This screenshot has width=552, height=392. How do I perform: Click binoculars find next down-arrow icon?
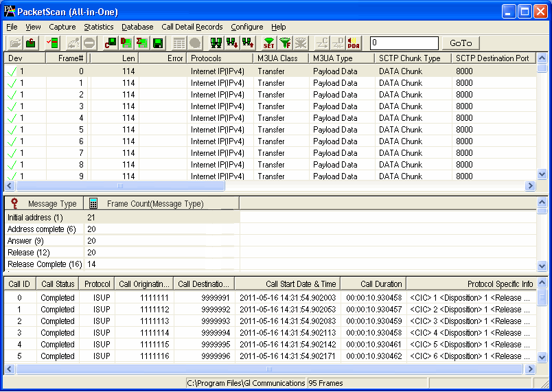pyautogui.click(x=232, y=43)
